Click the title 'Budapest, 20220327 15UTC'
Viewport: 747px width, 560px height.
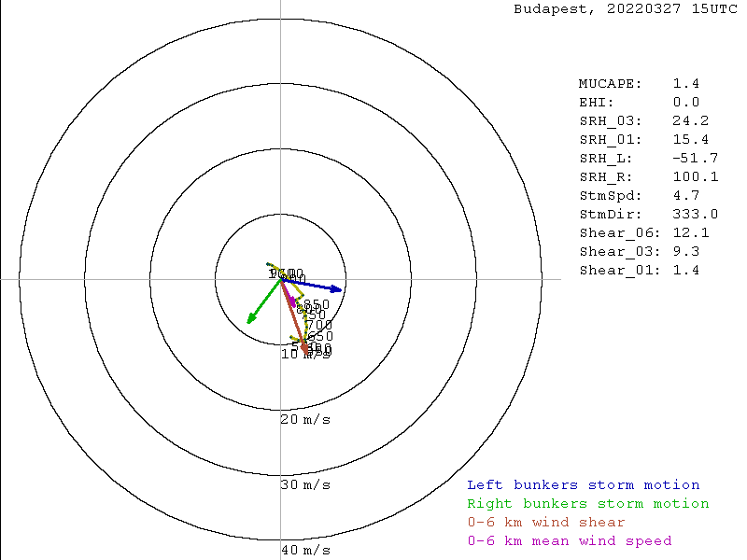(626, 9)
